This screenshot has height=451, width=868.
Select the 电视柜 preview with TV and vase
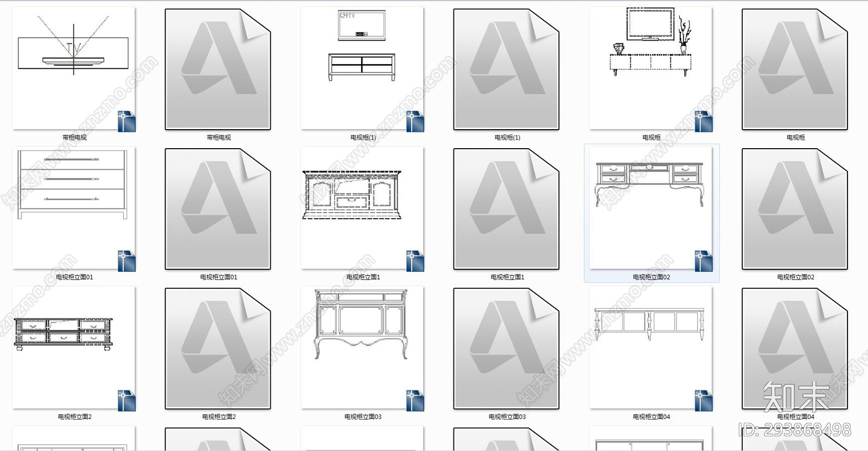coord(651,69)
